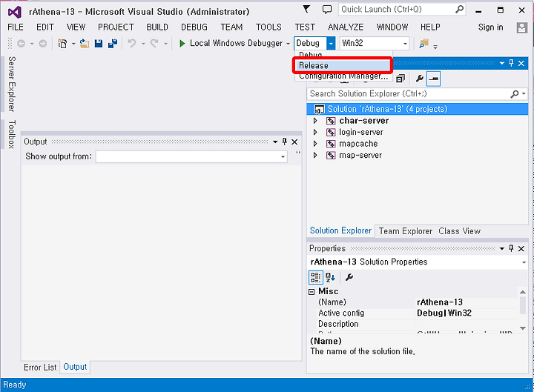Open the FILE menu
Screen dimensions: 534x392
coord(16,27)
